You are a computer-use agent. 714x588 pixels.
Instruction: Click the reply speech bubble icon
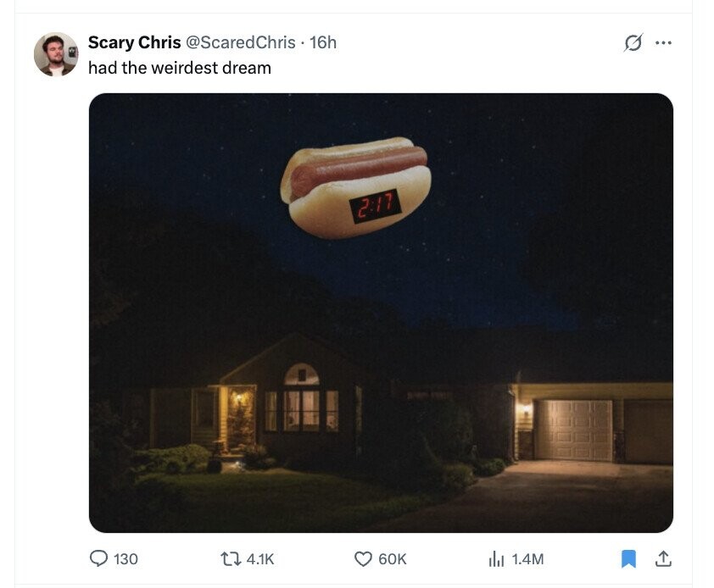point(99,558)
